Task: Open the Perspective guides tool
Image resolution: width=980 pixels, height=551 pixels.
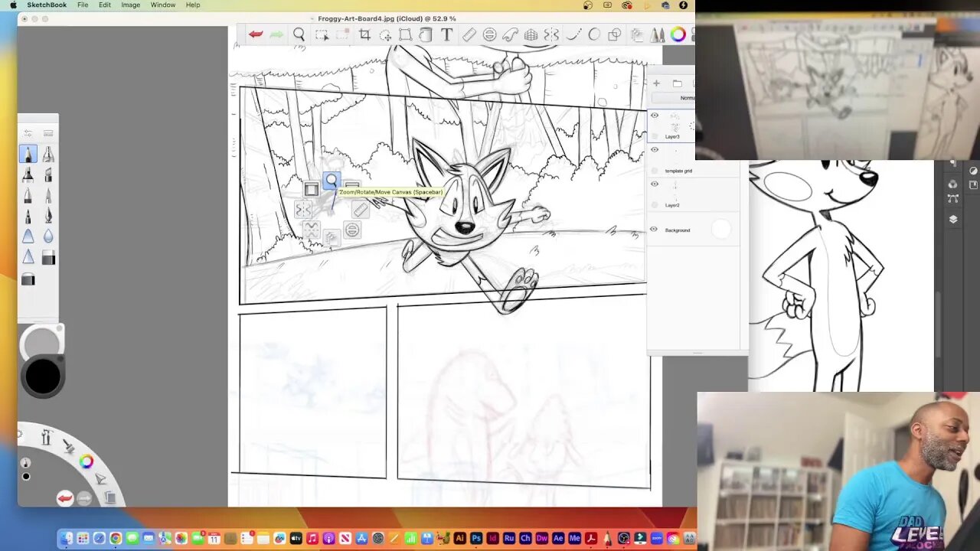Action: tap(531, 34)
